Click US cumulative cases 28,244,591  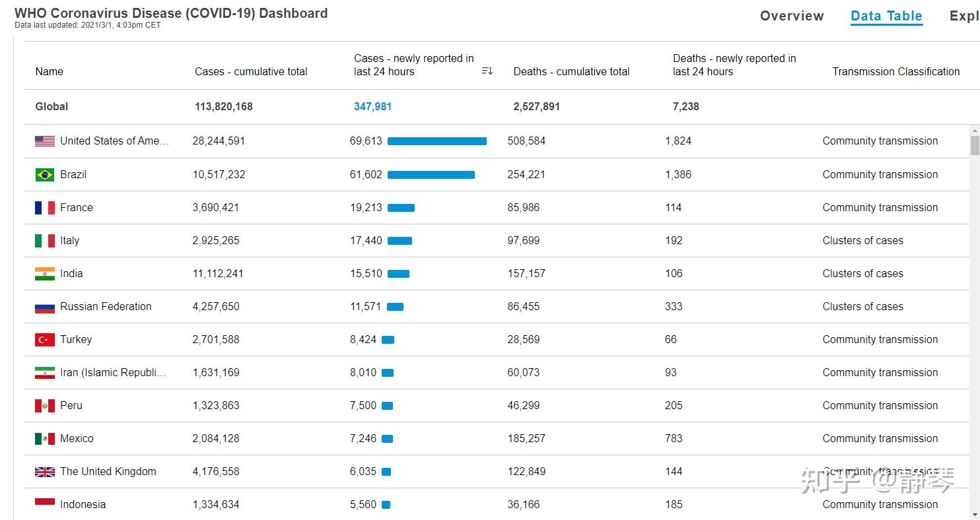tap(219, 141)
